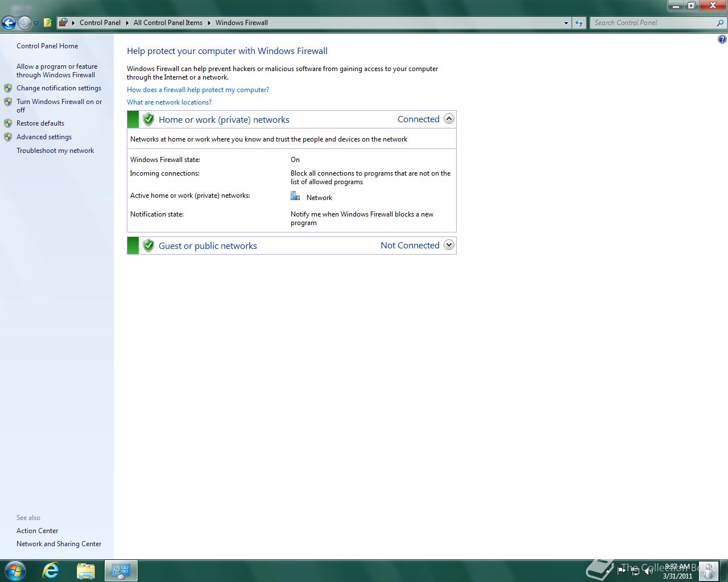Click the 'Notification state:' label

(157, 214)
